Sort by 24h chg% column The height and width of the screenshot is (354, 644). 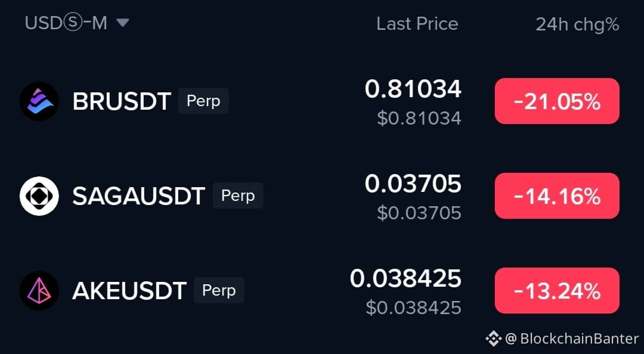tap(577, 24)
